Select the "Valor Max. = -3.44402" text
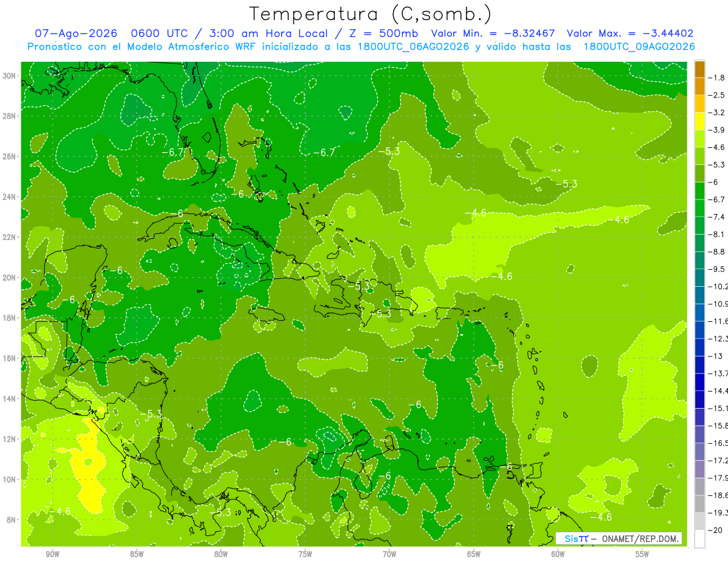 pyautogui.click(x=630, y=33)
